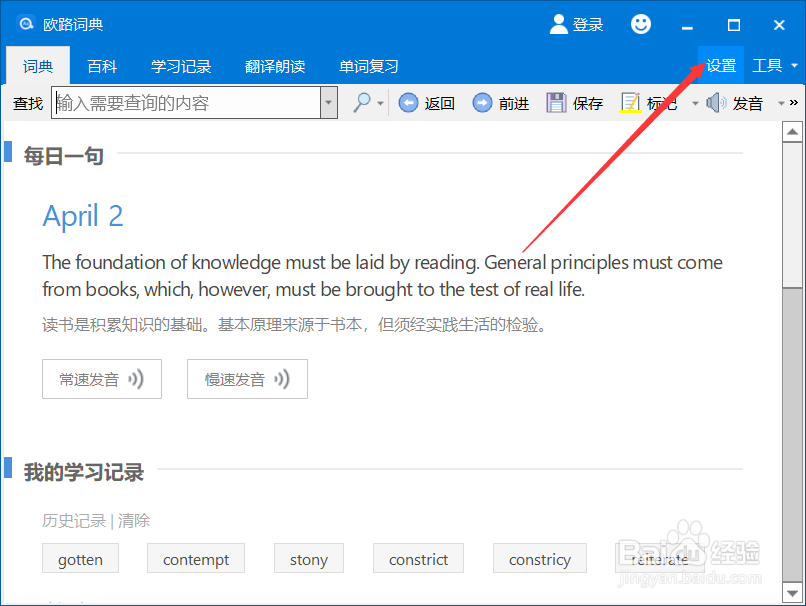Expand the toolbar overflow chevron
The height and width of the screenshot is (606, 806).
[x=794, y=103]
